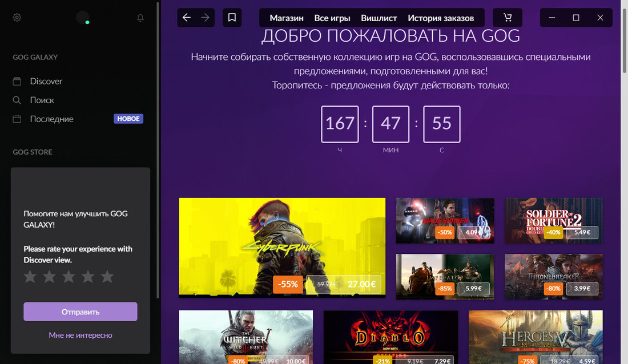Click the -55% Cyberpunk discount badge
Screen dimensions: 628x364
[288, 284]
